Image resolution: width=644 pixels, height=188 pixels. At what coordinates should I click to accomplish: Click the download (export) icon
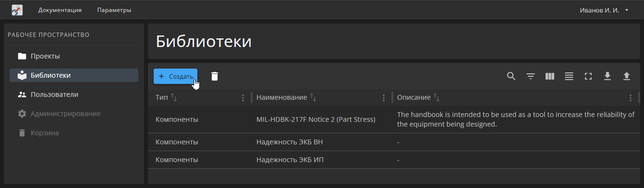pos(607,76)
